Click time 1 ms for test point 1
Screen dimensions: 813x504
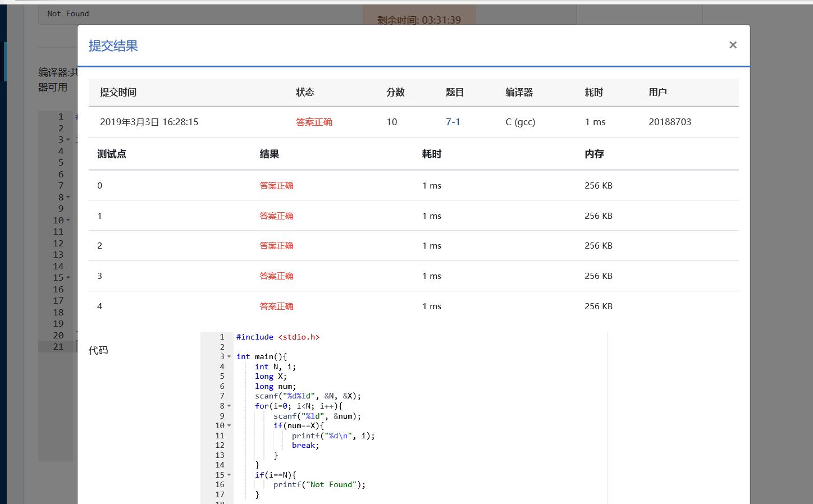click(432, 216)
